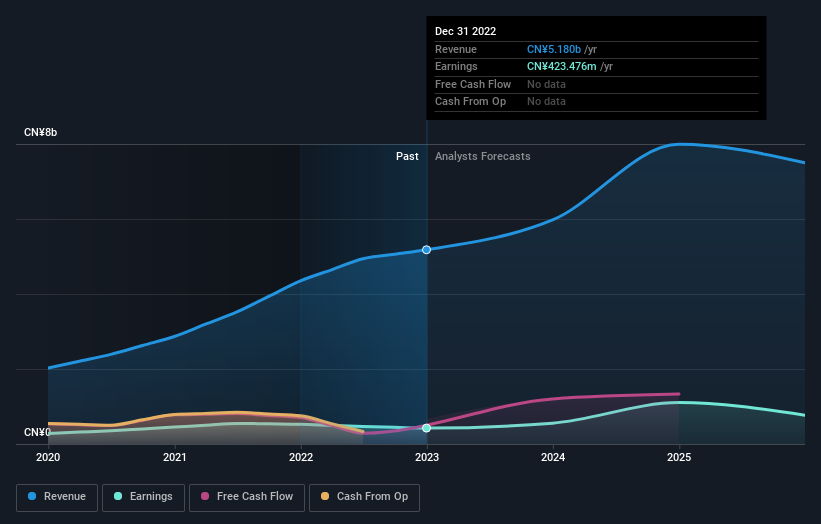
Task: Click the 2022 x-axis label
Action: (x=301, y=458)
